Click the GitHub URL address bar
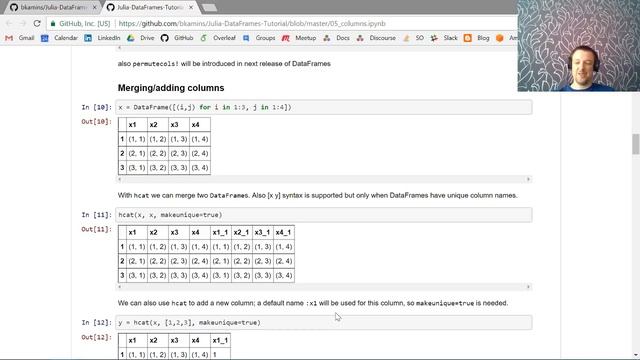The height and width of the screenshot is (360, 640). [252, 24]
